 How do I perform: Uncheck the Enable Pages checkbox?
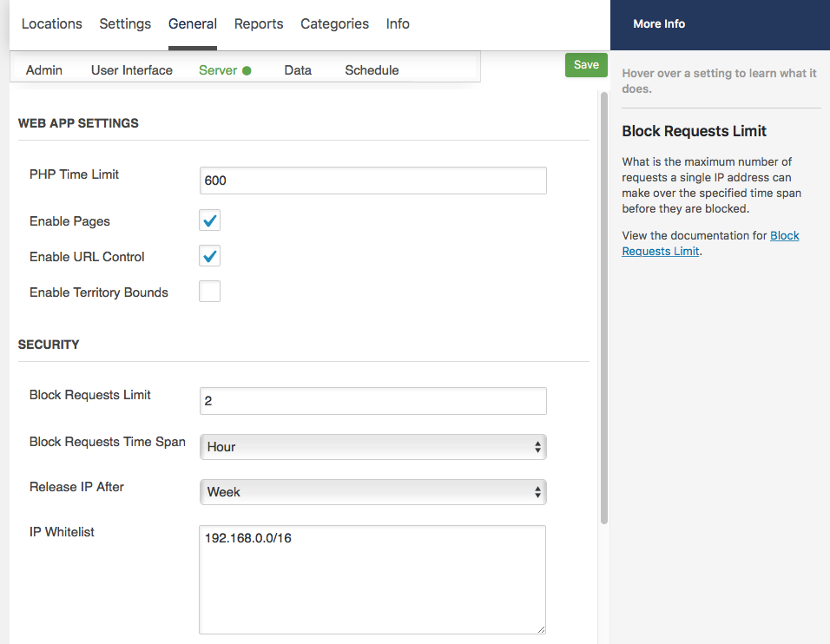(x=209, y=220)
